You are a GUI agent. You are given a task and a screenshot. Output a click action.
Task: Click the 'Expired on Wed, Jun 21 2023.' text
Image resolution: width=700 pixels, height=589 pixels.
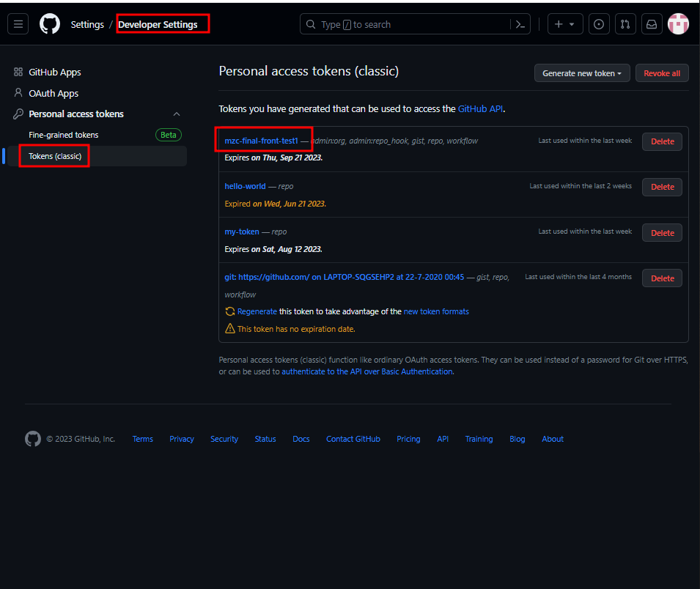276,204
